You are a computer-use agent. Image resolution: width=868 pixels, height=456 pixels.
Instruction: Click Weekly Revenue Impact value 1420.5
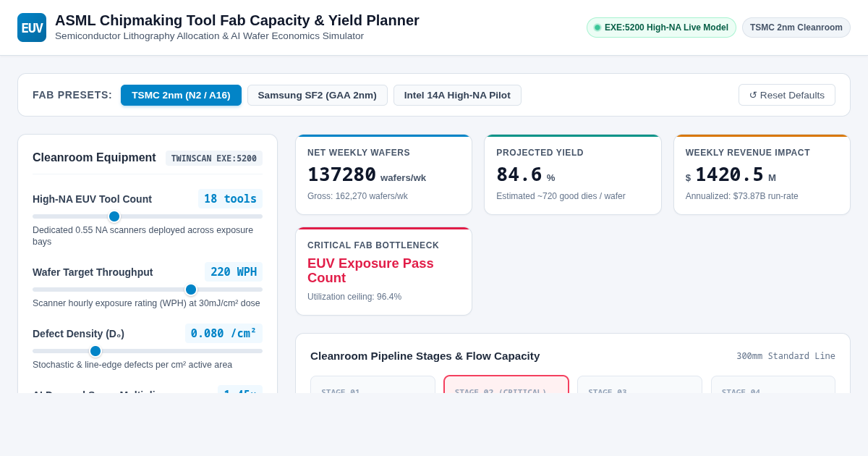tap(729, 174)
